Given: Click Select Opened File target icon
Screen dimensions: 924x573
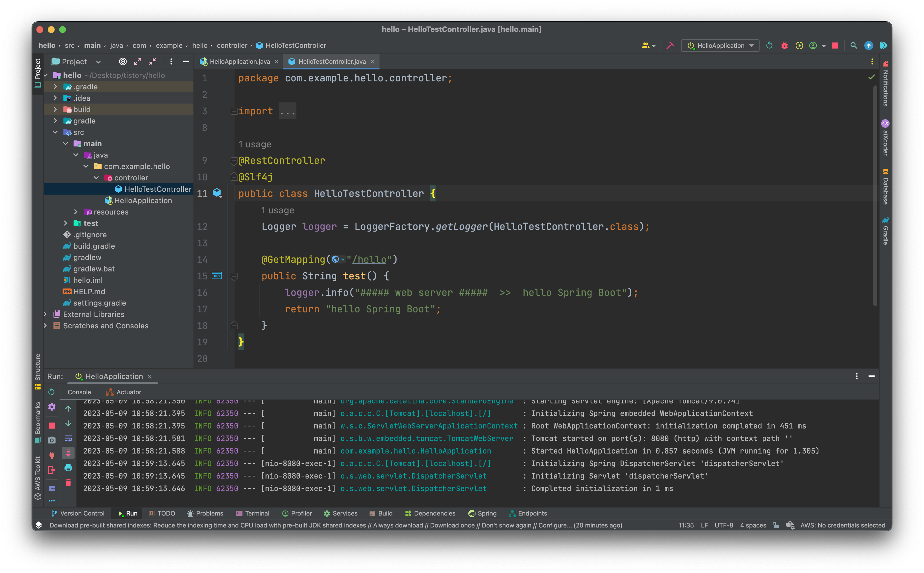Looking at the screenshot, I should click(123, 61).
